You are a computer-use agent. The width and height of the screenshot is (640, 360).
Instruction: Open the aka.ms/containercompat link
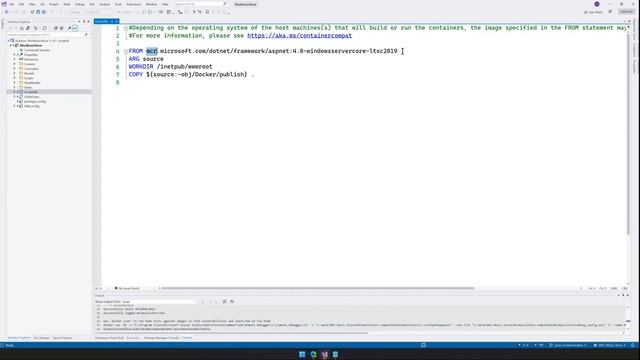point(299,36)
